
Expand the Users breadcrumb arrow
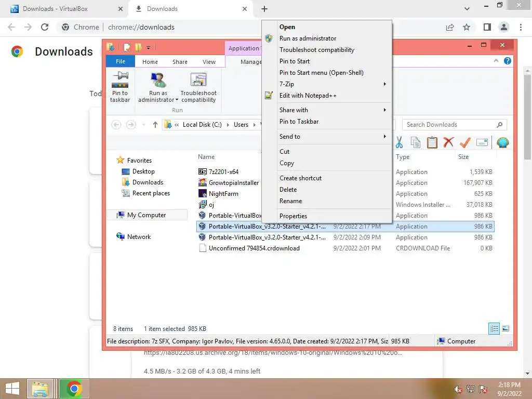coord(255,125)
